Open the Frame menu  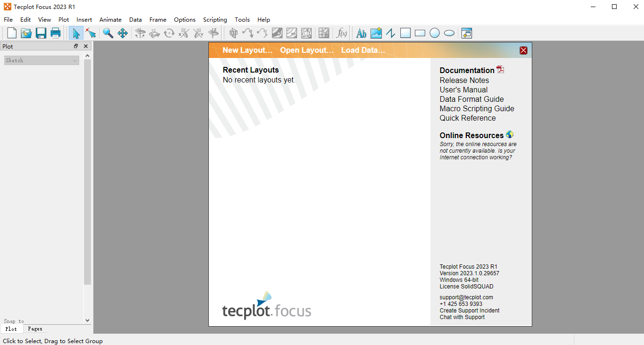(x=158, y=19)
